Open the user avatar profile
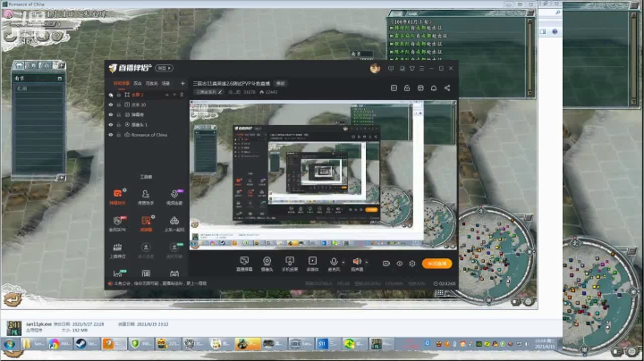 click(x=375, y=69)
